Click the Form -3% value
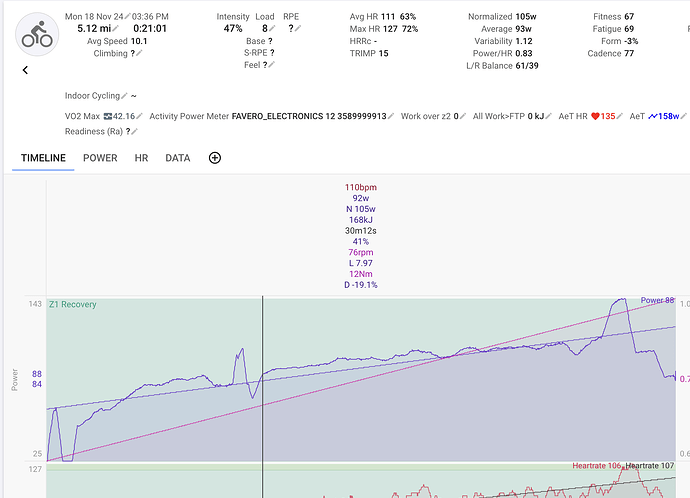The width and height of the screenshot is (690, 498). [x=631, y=41]
